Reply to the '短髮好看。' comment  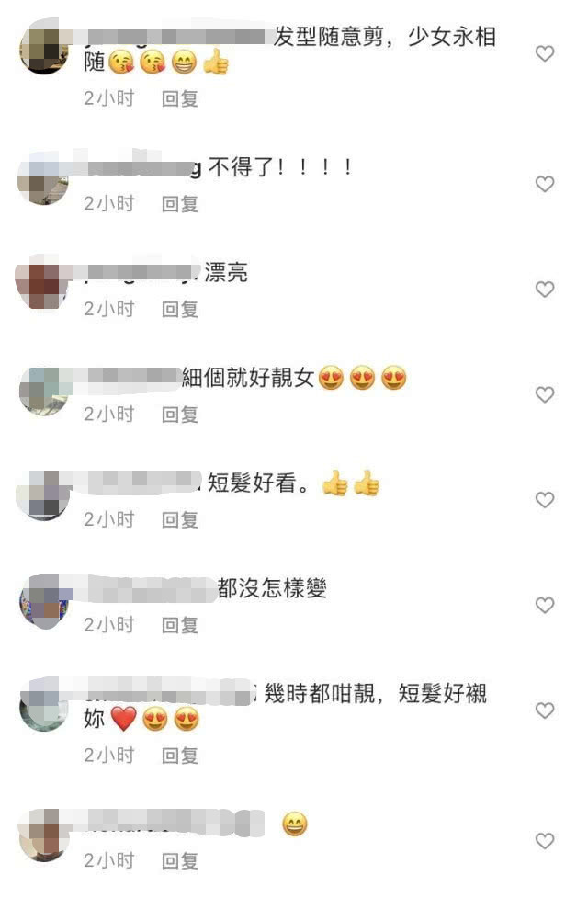click(180, 519)
